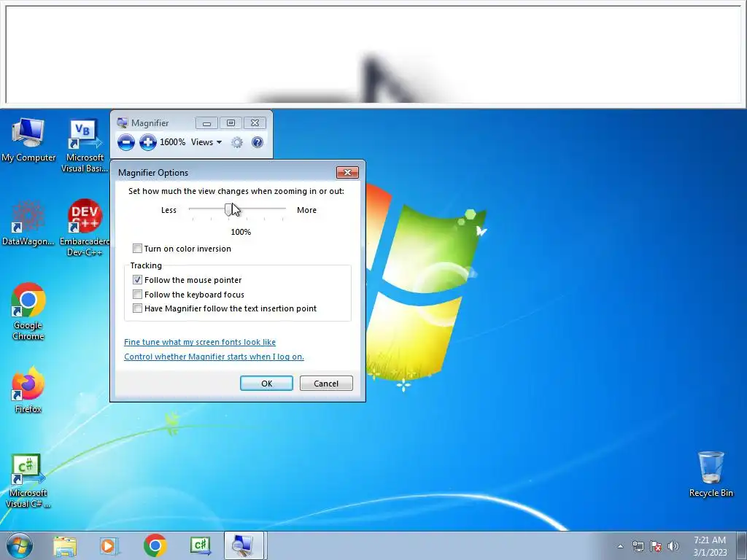The height and width of the screenshot is (560, 747).
Task: Select the Recycle Bin desktop icon
Action: coord(711,474)
